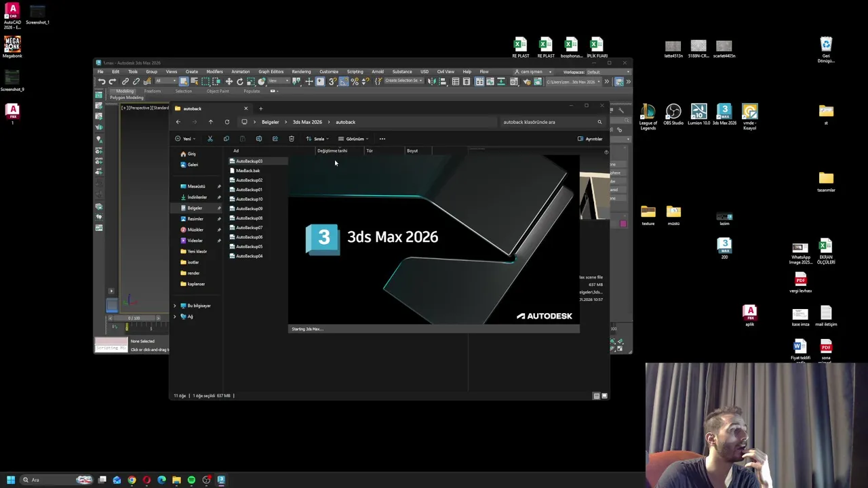Click the Share icon in Explorer toolbar

[x=275, y=139]
